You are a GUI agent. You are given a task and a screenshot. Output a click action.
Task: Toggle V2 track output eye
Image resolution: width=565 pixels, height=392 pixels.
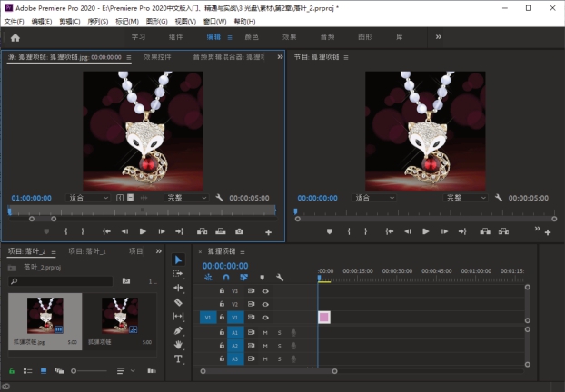(265, 304)
